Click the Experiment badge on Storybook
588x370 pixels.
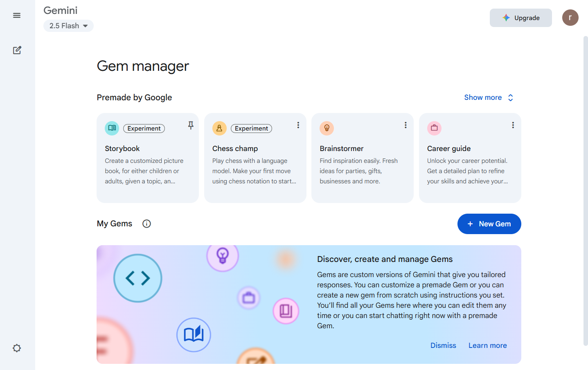click(144, 129)
